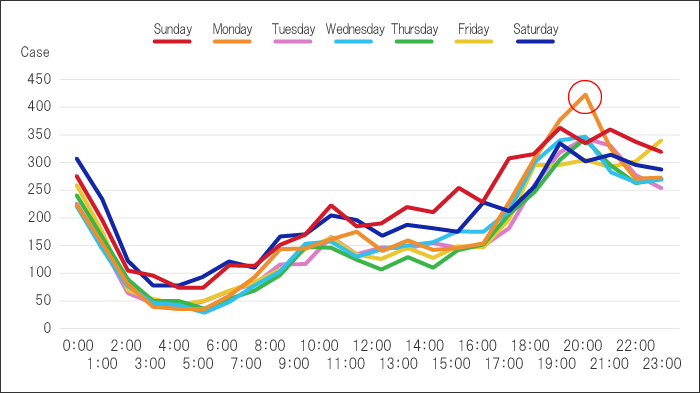This screenshot has height=393, width=700.
Task: Click the red Sunday legend swatch
Action: [x=172, y=42]
